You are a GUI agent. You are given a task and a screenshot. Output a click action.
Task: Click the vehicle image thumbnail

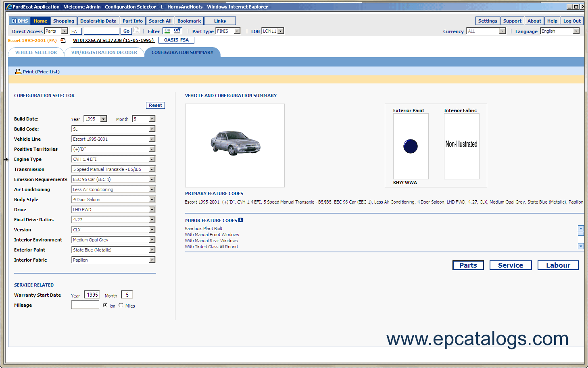[235, 145]
